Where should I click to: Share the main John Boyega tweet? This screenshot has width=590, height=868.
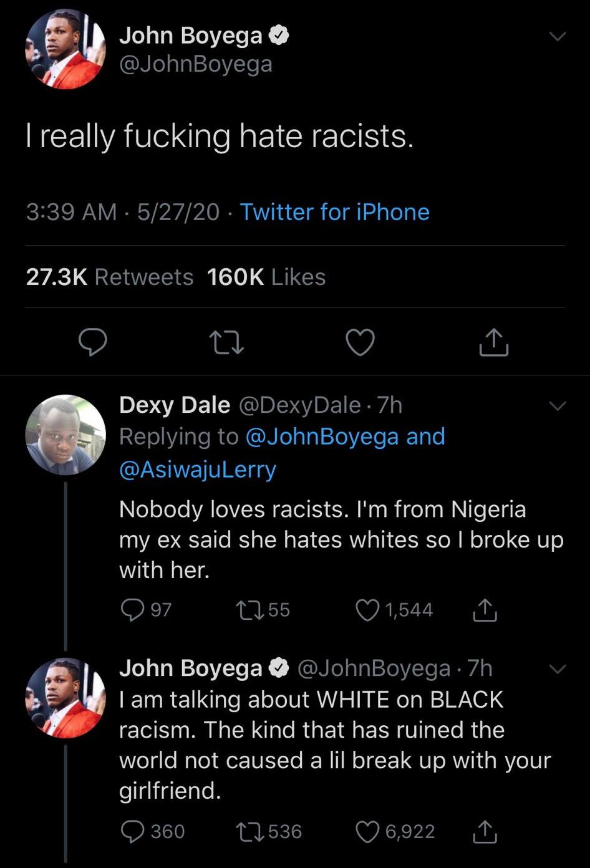click(494, 342)
